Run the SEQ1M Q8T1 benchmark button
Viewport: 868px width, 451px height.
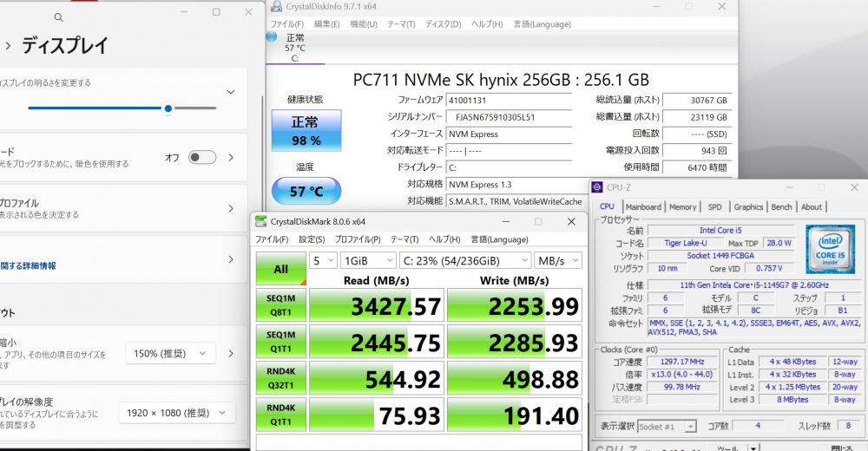click(280, 305)
